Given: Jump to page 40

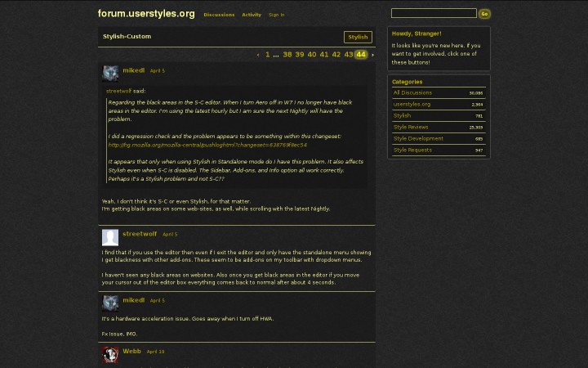Looking at the screenshot, I should (312, 55).
